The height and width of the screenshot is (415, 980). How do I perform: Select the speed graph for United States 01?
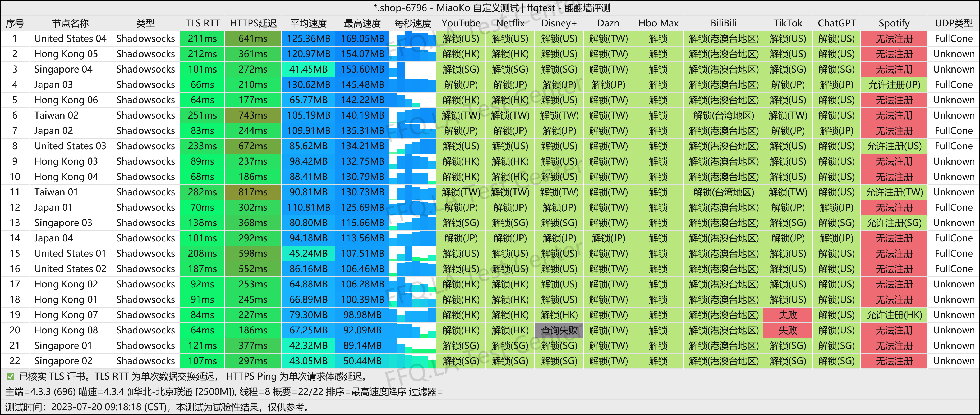[412, 253]
